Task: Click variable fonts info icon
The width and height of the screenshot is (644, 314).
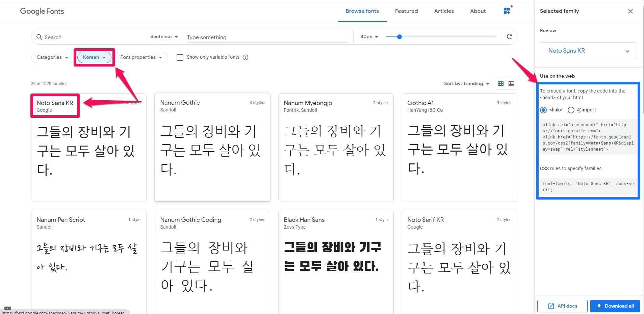Action: coord(246,57)
